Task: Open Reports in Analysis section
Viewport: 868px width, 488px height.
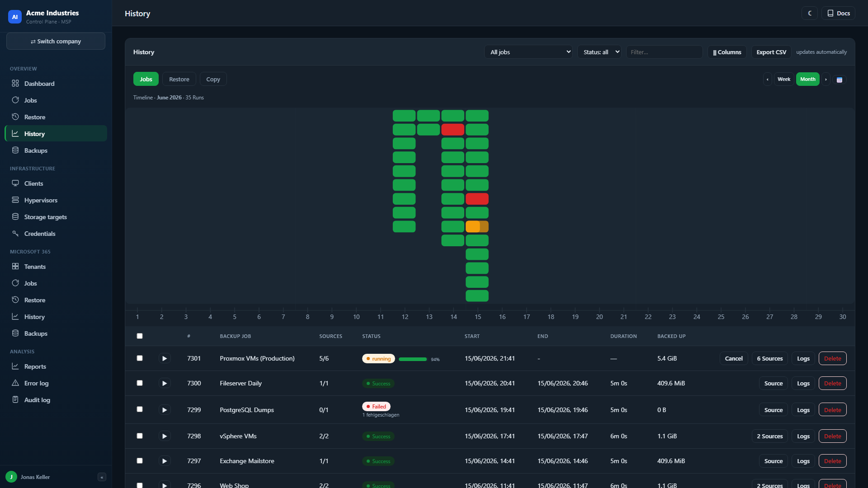Action: click(56, 366)
